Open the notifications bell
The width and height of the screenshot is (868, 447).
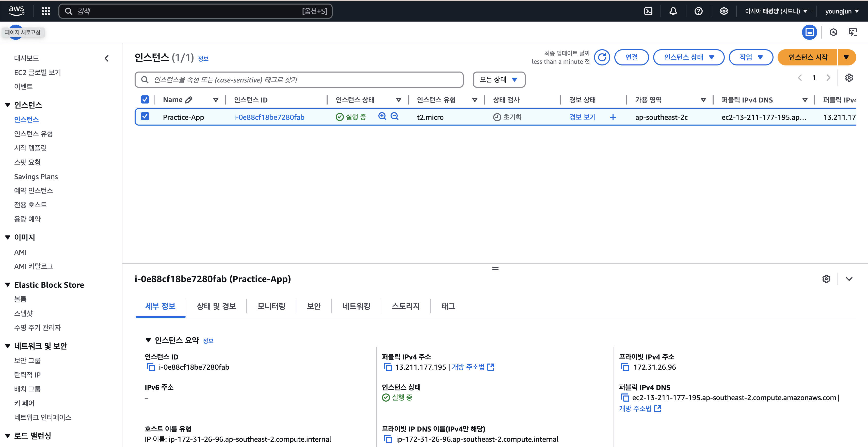[673, 11]
